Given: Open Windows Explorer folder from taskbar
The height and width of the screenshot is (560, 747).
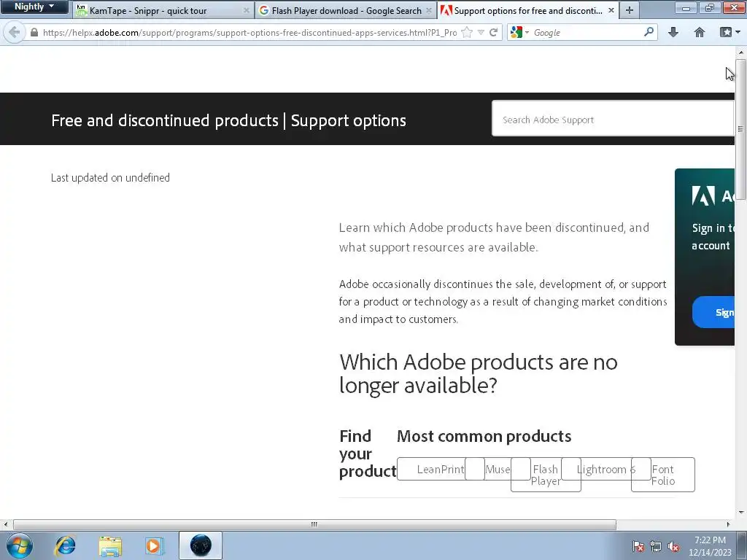Looking at the screenshot, I should pyautogui.click(x=110, y=545).
